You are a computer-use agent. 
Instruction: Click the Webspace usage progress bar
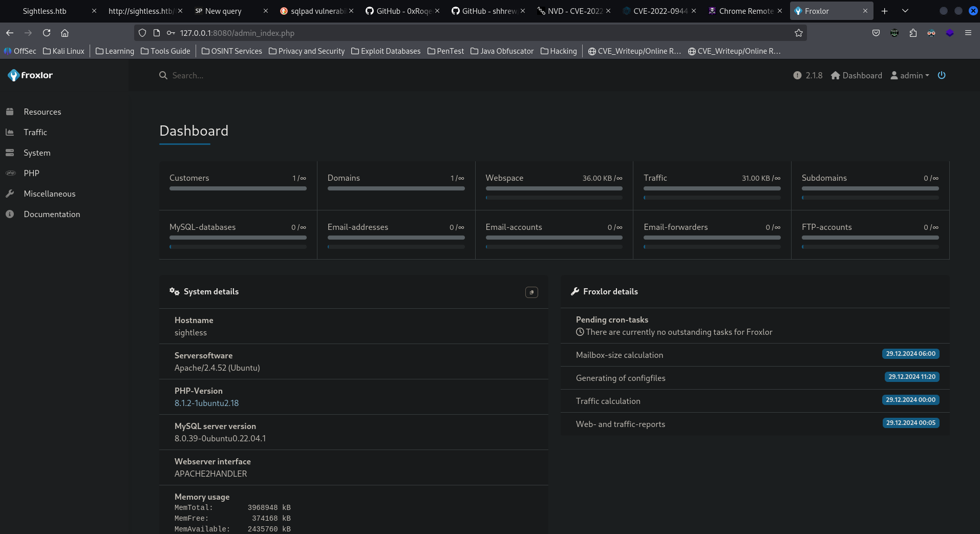pyautogui.click(x=554, y=188)
